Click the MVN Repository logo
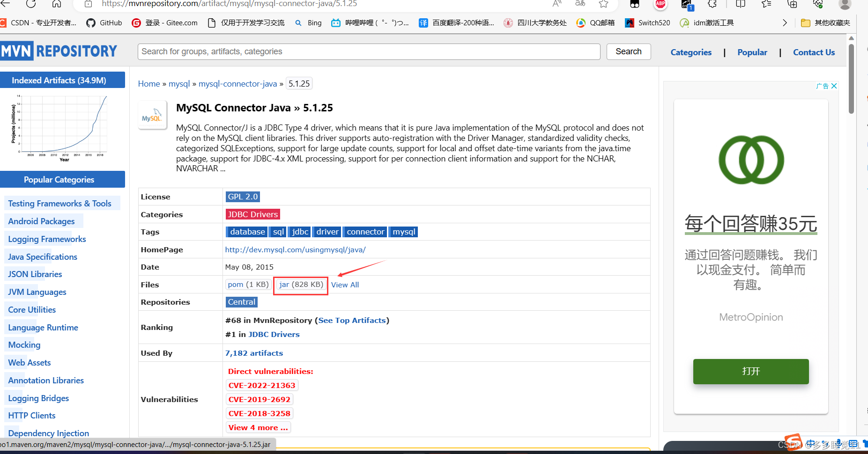Image resolution: width=868 pixels, height=454 pixels. 59,51
